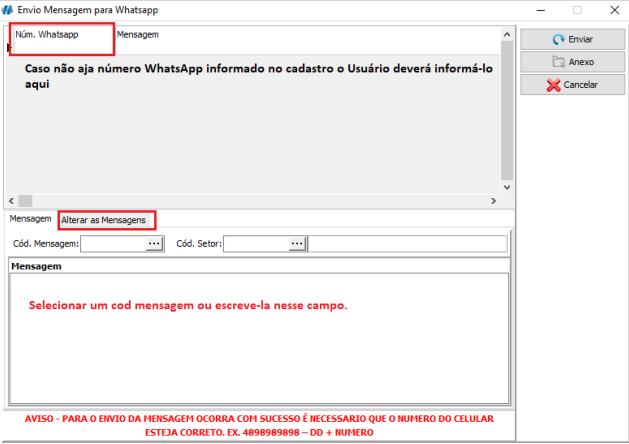The width and height of the screenshot is (629, 444).
Task: Click the grid's vertical scrollbar down arrow
Action: pyautogui.click(x=507, y=187)
